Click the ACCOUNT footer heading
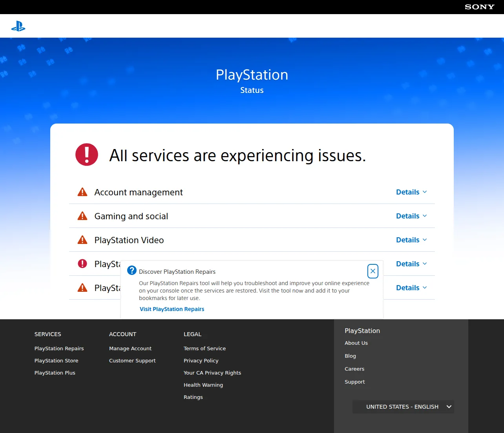Screen dimensions: 504x433 [x=123, y=334]
